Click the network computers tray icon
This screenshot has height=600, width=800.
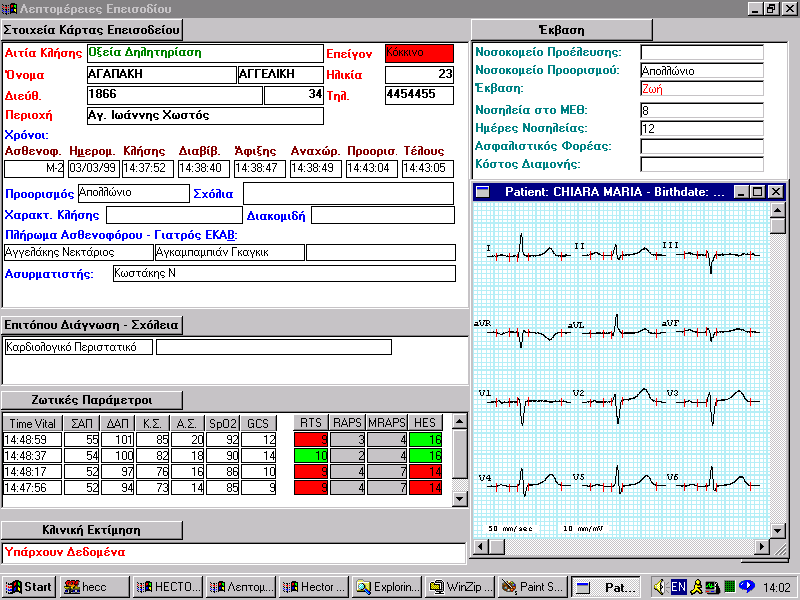coord(713,587)
